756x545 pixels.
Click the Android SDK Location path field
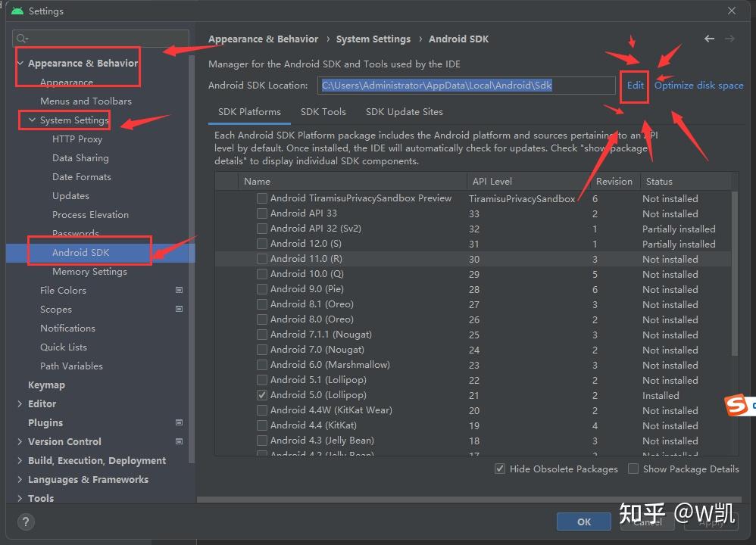[x=466, y=85]
